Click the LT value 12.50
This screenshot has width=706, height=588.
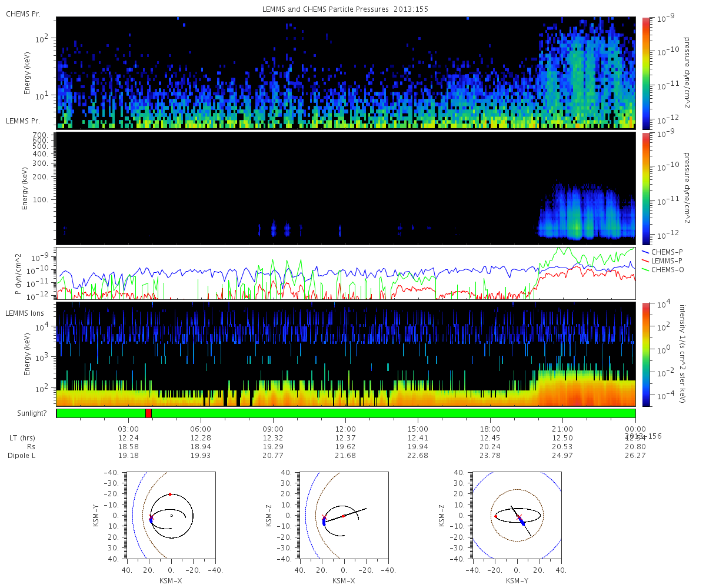click(563, 438)
